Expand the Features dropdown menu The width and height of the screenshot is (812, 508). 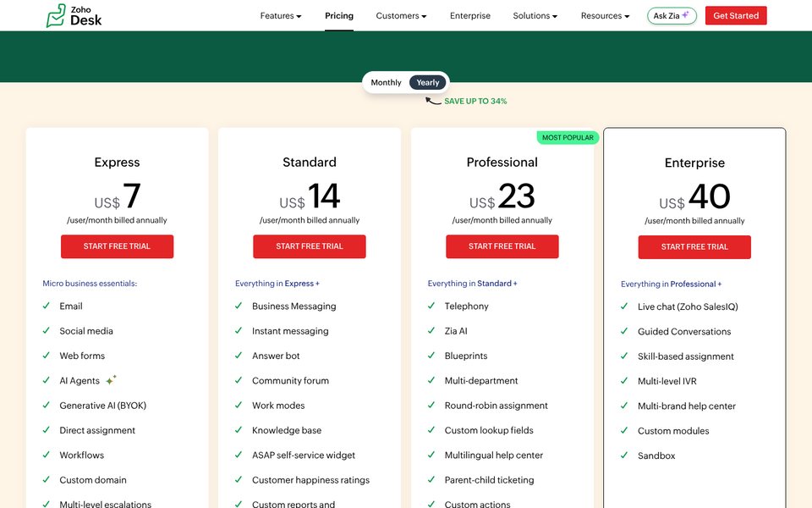tap(281, 15)
